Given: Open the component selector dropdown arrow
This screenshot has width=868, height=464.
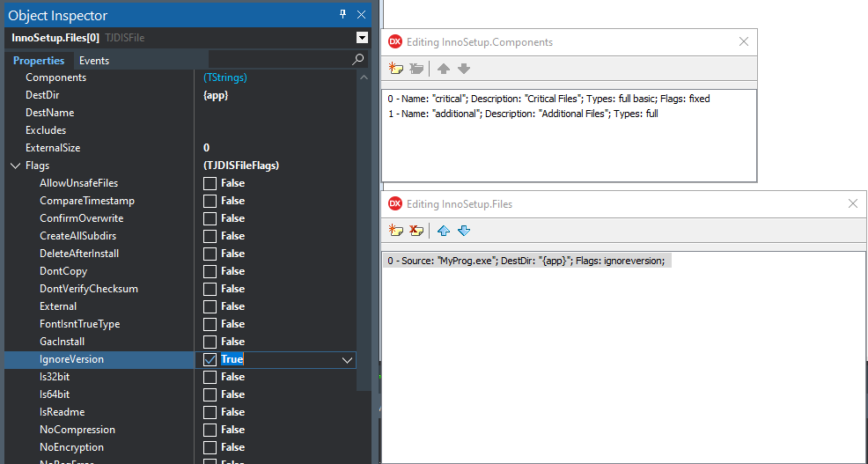Looking at the screenshot, I should 361,38.
